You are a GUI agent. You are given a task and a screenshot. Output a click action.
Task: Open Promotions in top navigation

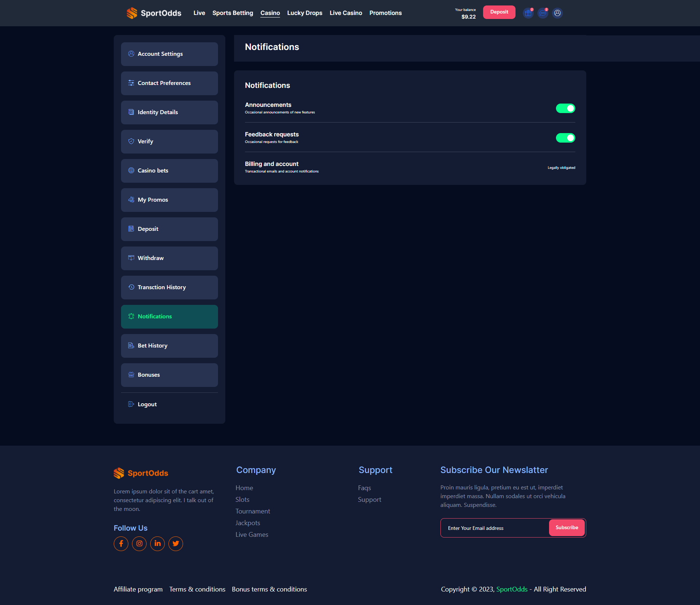[385, 13]
